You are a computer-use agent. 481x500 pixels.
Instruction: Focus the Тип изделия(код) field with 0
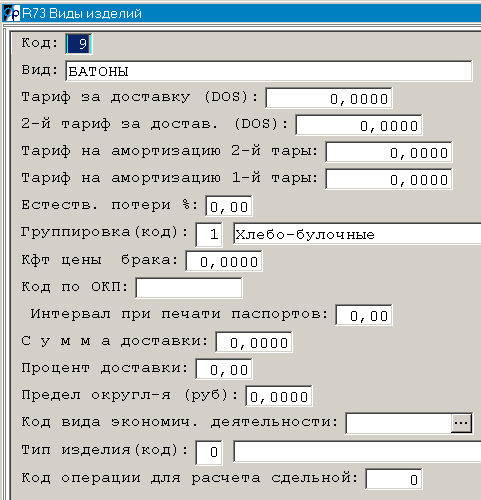coord(209,452)
